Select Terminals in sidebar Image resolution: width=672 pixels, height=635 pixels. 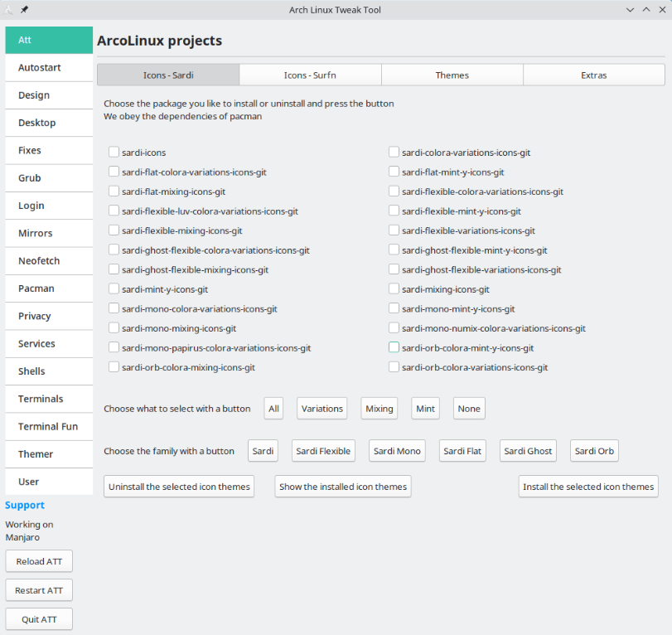pos(49,399)
